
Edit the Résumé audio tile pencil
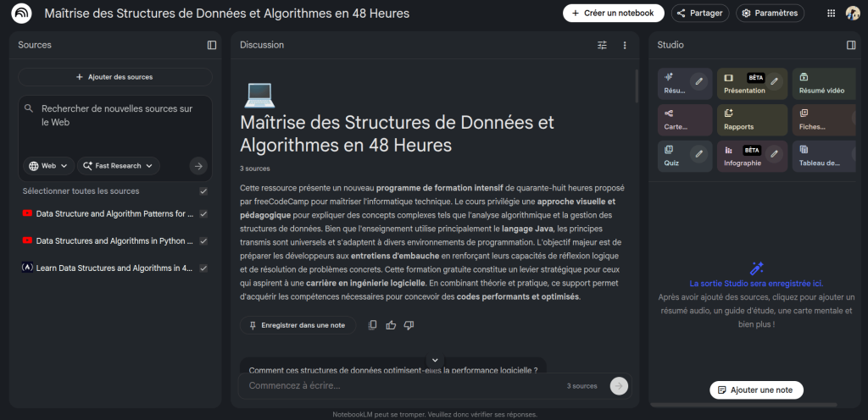(699, 81)
